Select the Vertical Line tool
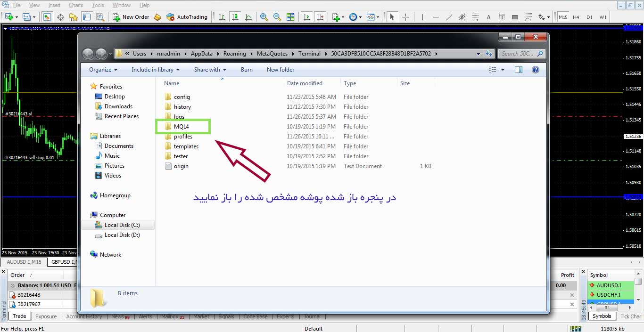The width and height of the screenshot is (644, 332). tap(422, 17)
